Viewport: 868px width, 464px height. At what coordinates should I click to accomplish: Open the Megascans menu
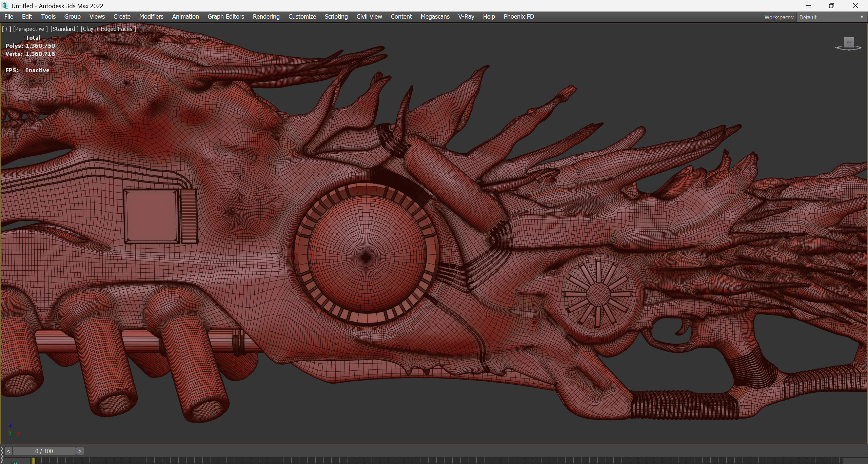coord(435,17)
